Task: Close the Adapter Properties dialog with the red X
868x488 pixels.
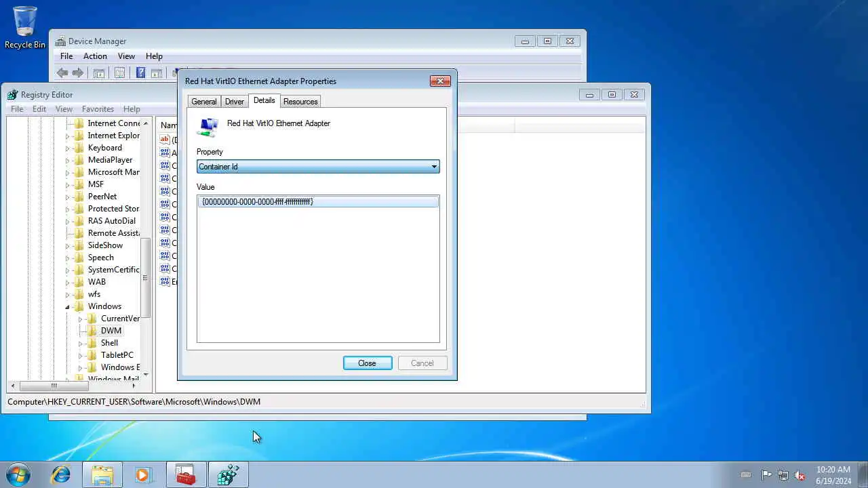Action: (440, 81)
